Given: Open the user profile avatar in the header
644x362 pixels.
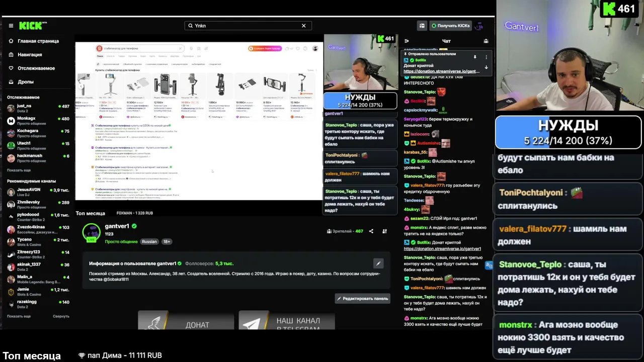Looking at the screenshot, I should 479,26.
